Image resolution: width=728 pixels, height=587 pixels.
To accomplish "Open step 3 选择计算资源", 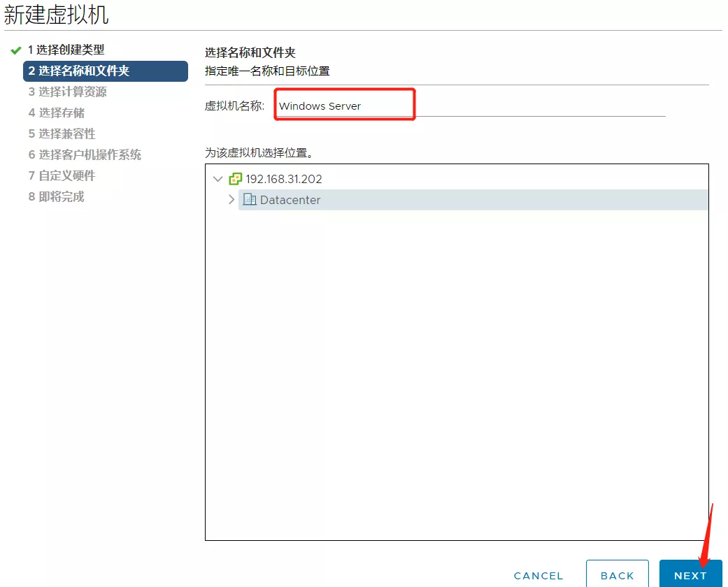I will pyautogui.click(x=67, y=92).
